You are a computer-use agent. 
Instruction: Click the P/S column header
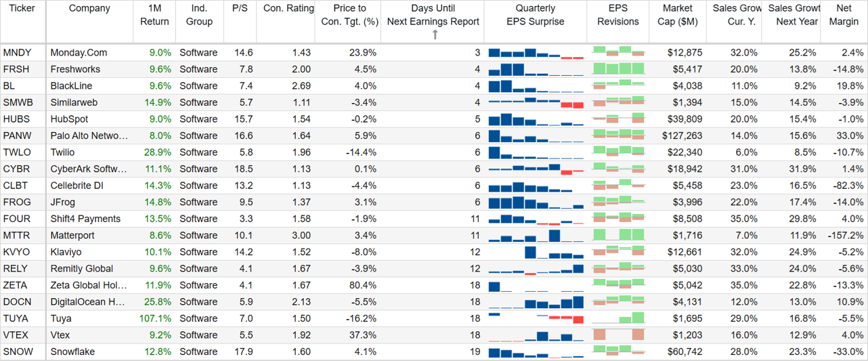click(240, 9)
